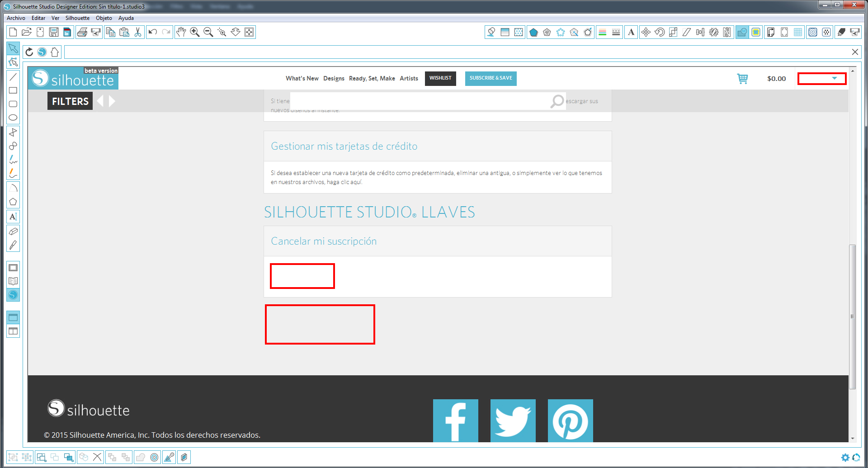868x468 pixels.
Task: Print the design with the printer icon
Action: click(82, 32)
